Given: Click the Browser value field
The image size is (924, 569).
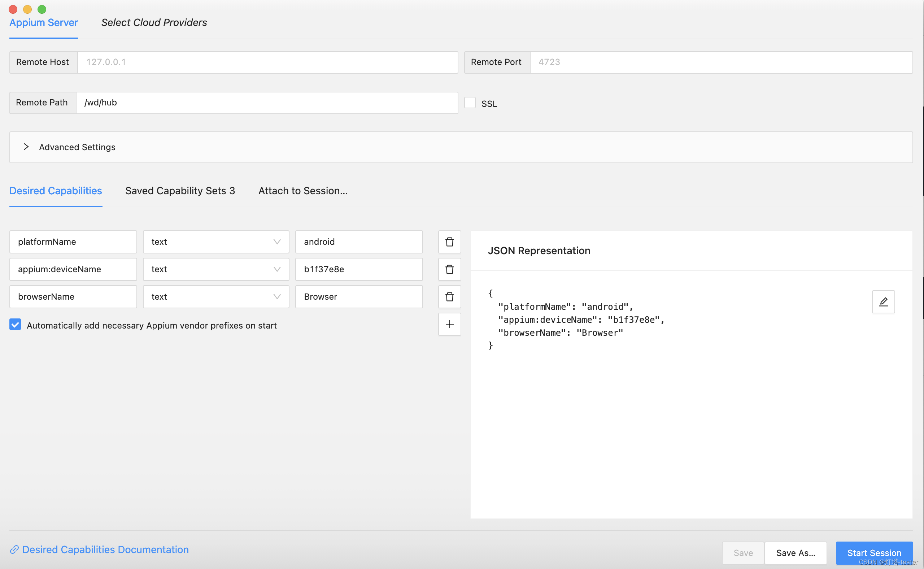Looking at the screenshot, I should (358, 296).
